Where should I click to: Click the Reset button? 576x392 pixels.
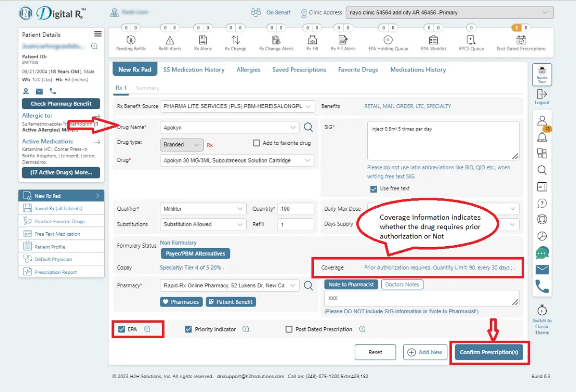pos(375,352)
